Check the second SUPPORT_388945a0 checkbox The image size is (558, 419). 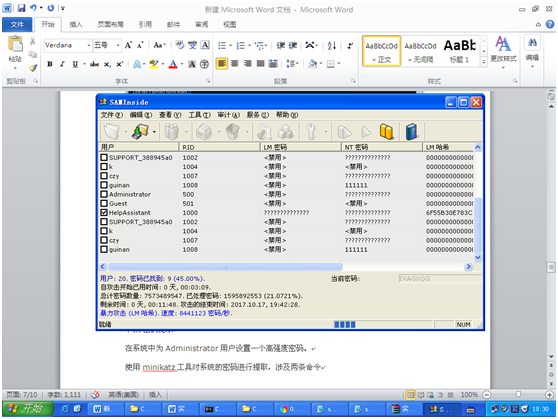click(x=104, y=222)
